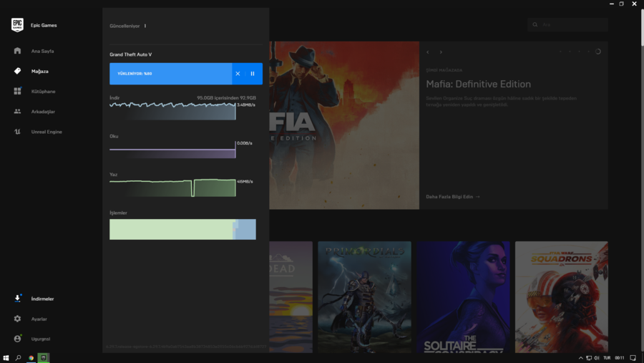The image size is (644, 363).
Task: Click the blue download progress bar
Action: tap(170, 74)
